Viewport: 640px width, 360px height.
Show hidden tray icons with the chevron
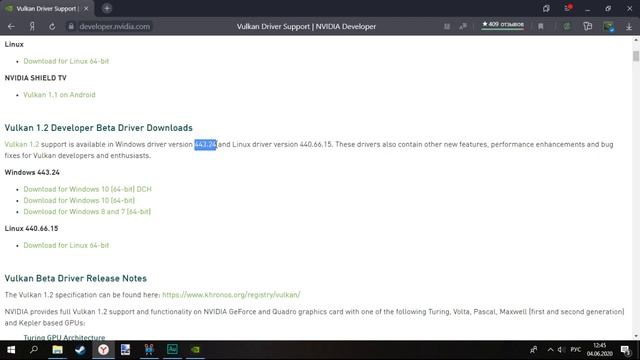pyautogui.click(x=550, y=350)
